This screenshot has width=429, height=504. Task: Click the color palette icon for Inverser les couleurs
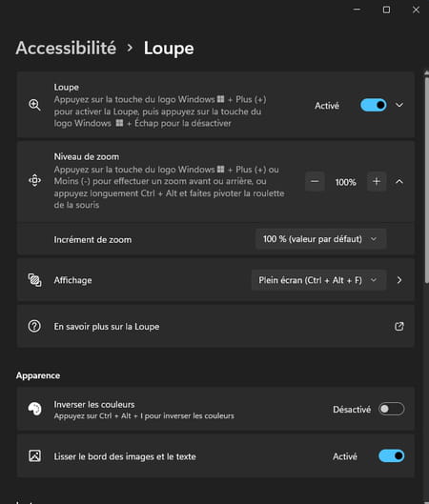tap(34, 409)
